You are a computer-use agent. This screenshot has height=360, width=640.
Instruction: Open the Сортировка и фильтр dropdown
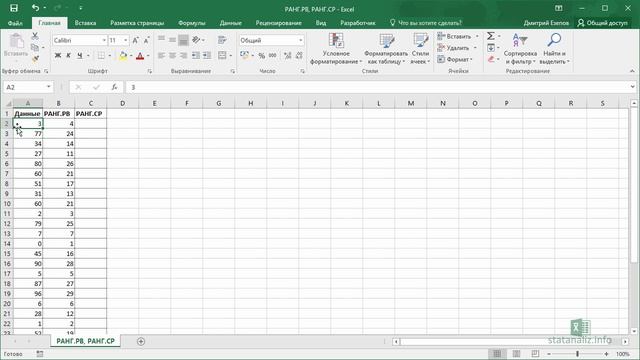click(520, 49)
